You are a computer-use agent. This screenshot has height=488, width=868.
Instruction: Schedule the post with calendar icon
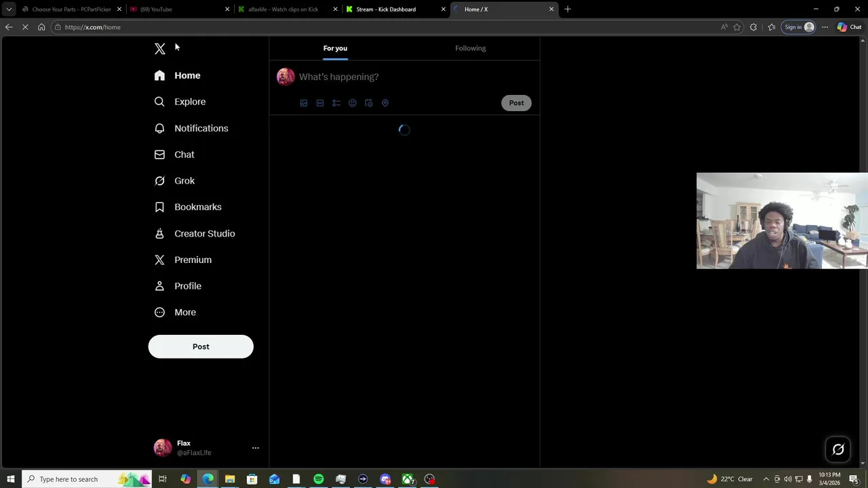tap(369, 103)
